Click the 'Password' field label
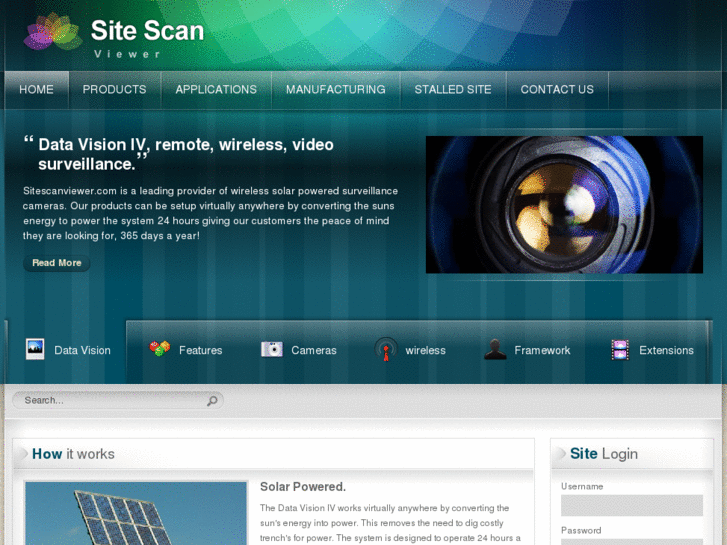The image size is (727, 545). 581,530
